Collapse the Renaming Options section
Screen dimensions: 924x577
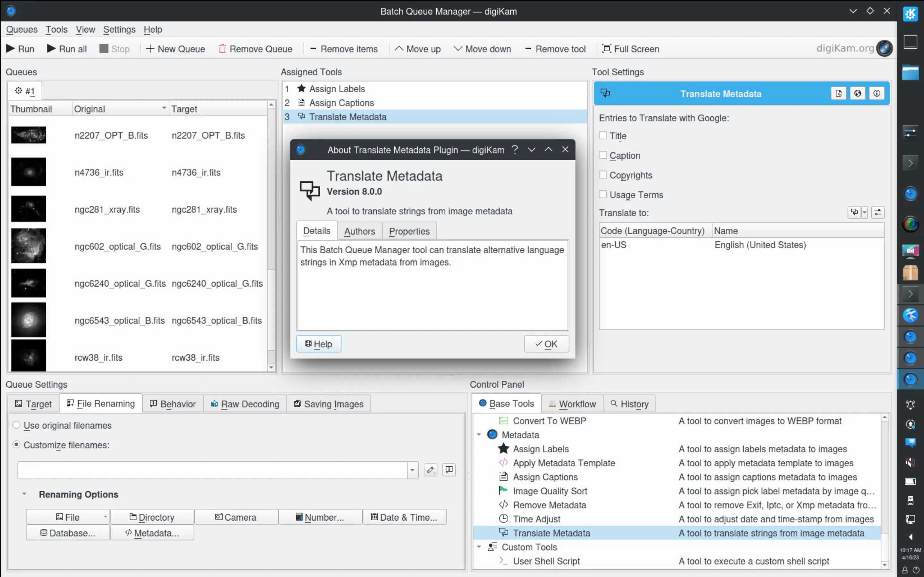tap(24, 494)
